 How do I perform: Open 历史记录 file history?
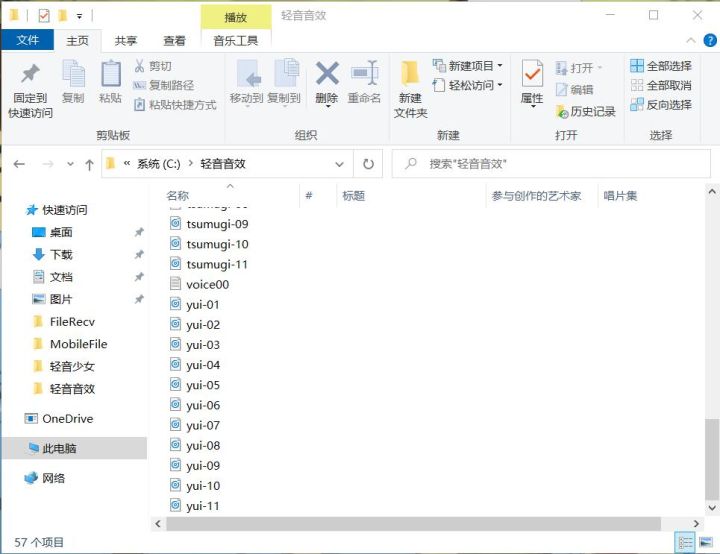[x=585, y=112]
